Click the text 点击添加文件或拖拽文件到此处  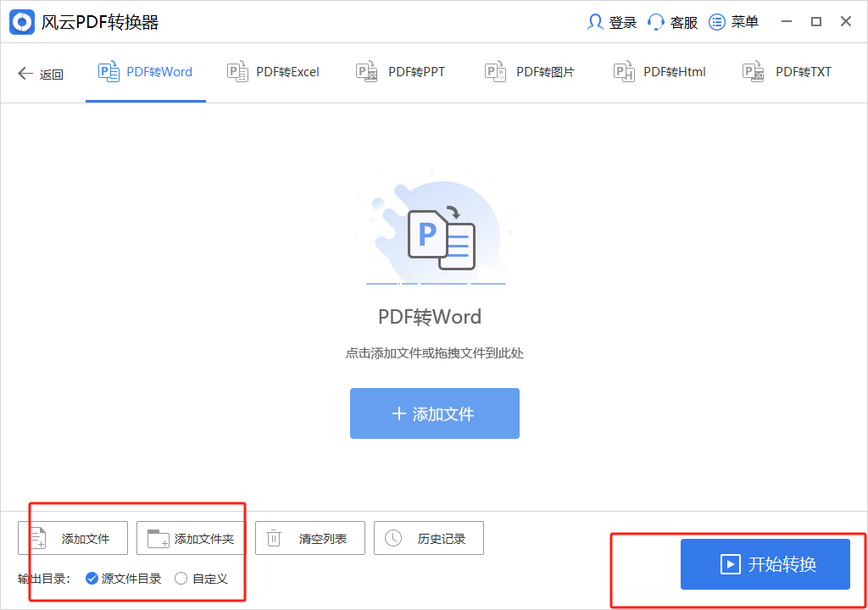pyautogui.click(x=435, y=353)
